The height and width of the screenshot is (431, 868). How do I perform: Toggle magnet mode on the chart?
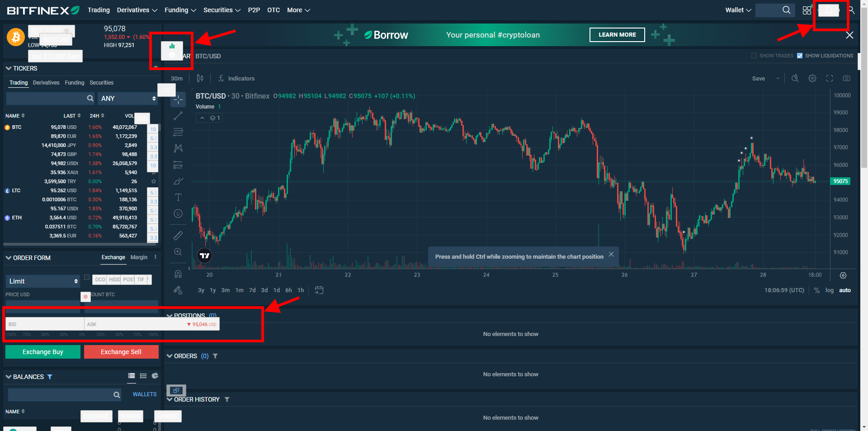[x=178, y=274]
